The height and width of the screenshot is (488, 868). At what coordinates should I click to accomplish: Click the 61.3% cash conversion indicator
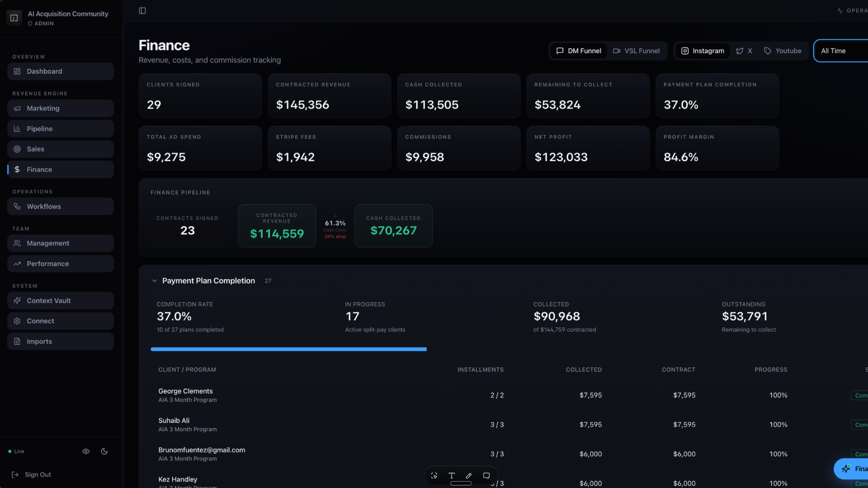(335, 227)
